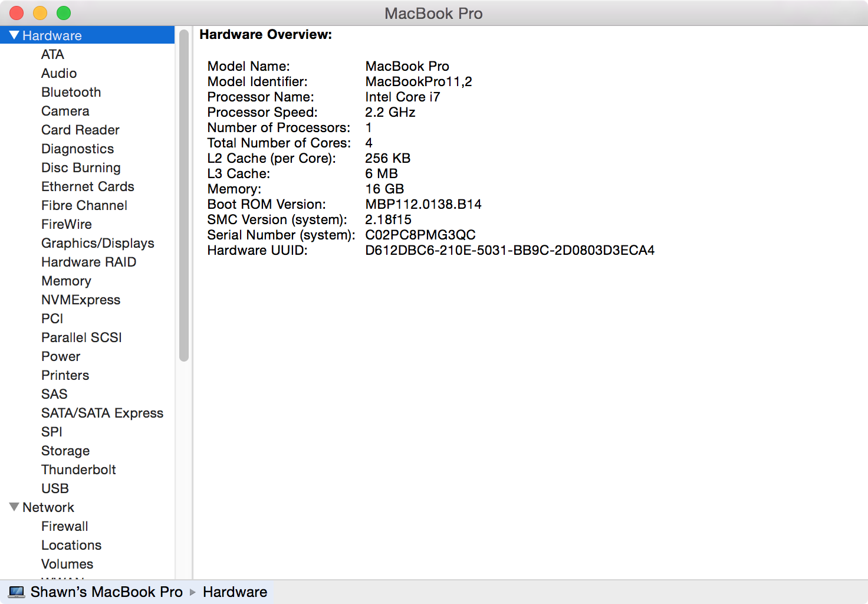Select Thunderbolt in the sidebar
The width and height of the screenshot is (868, 604).
pos(78,470)
